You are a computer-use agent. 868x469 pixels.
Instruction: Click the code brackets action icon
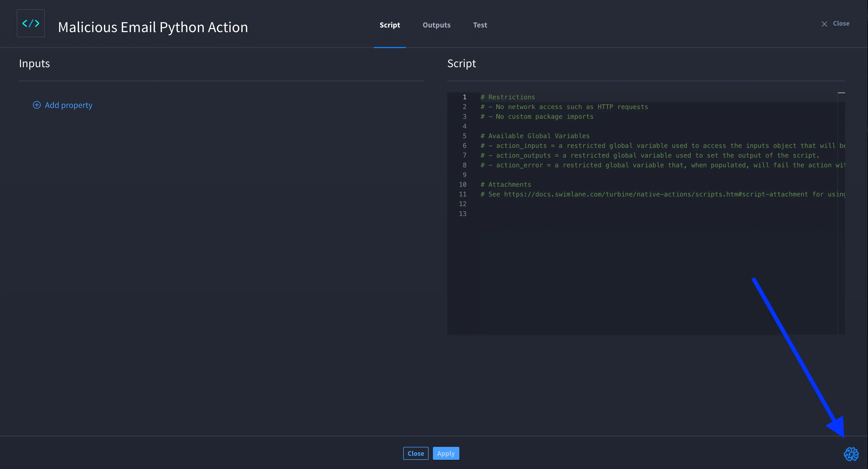31,23
